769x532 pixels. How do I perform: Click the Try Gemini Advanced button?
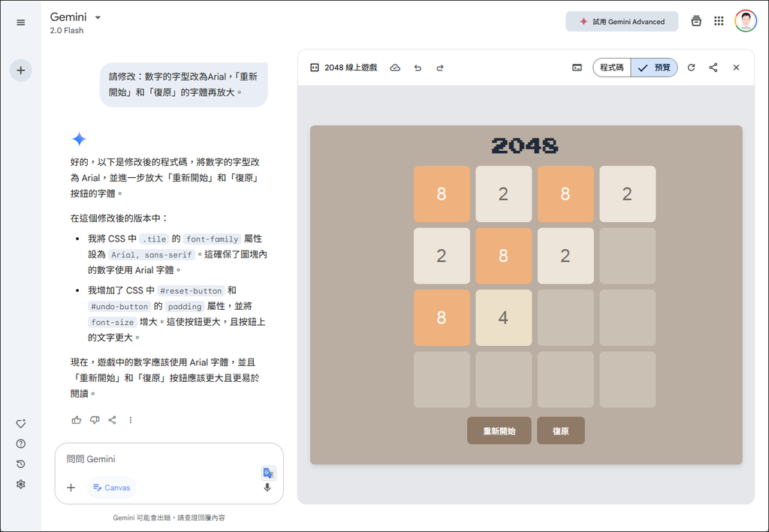pos(621,22)
